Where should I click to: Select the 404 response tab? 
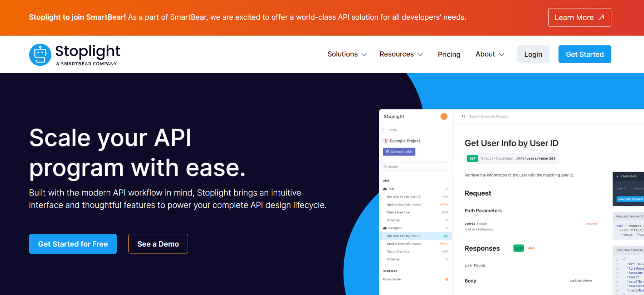(531, 248)
